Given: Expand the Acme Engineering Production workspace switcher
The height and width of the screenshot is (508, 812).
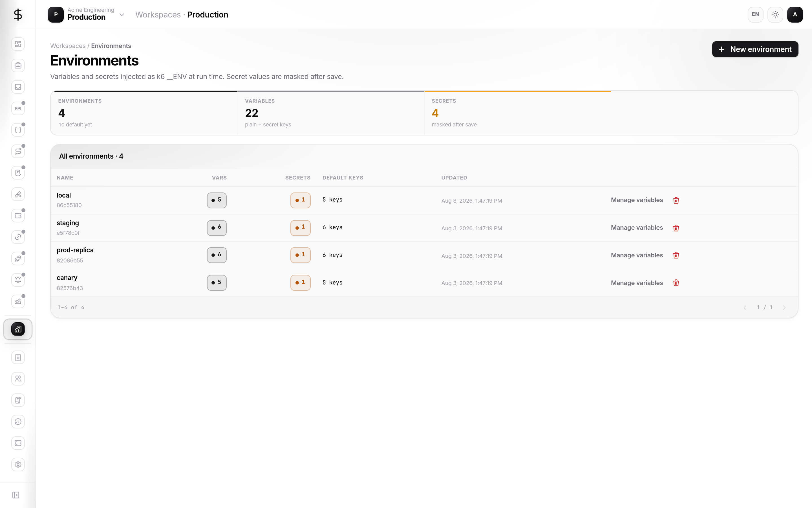Looking at the screenshot, I should (x=86, y=14).
